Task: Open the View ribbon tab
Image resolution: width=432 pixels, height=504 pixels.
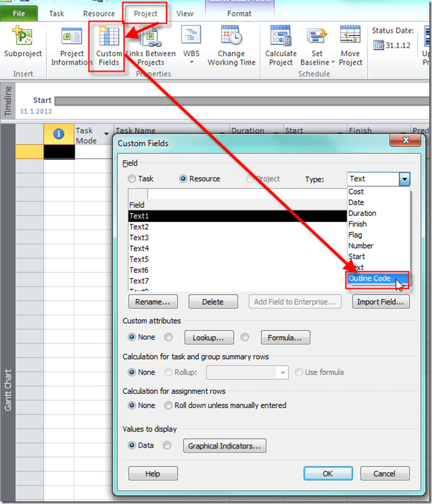Action: pos(185,13)
